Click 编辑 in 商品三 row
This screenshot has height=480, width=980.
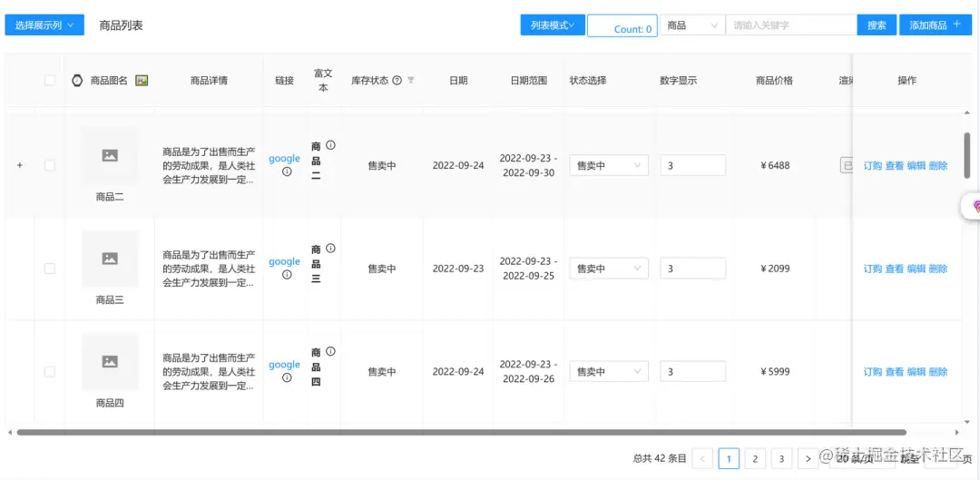(x=916, y=269)
